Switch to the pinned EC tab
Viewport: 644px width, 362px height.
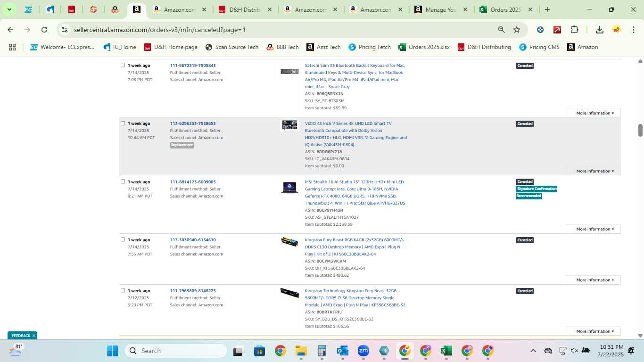coord(28,9)
